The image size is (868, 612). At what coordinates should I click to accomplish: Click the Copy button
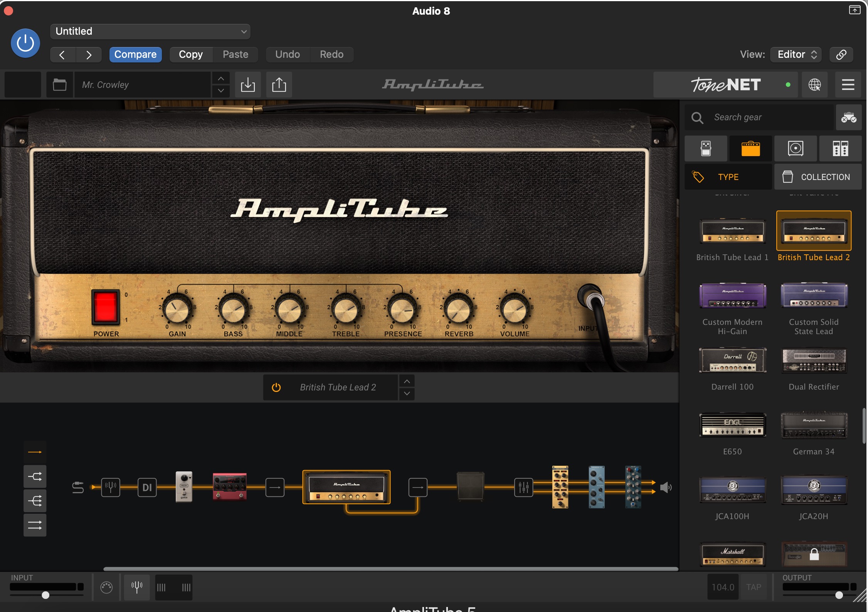[x=191, y=54]
